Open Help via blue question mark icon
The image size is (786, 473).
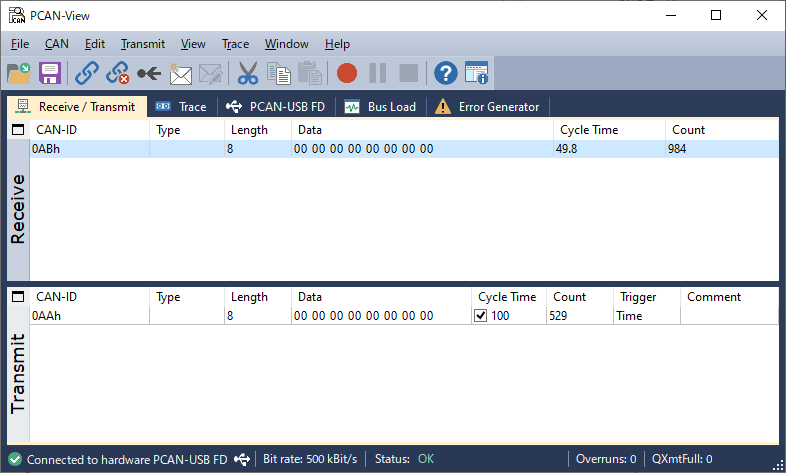(x=446, y=73)
